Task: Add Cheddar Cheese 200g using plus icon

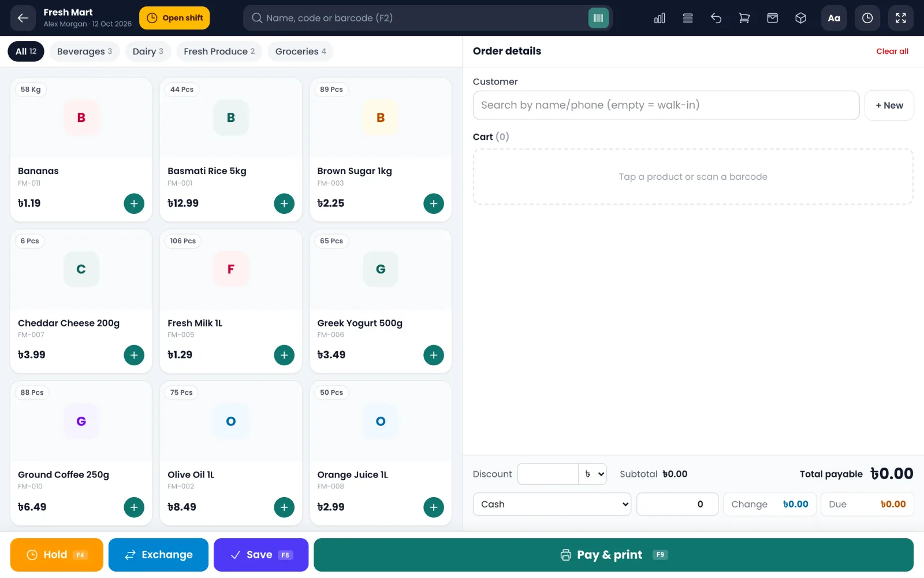Action: 134,355
